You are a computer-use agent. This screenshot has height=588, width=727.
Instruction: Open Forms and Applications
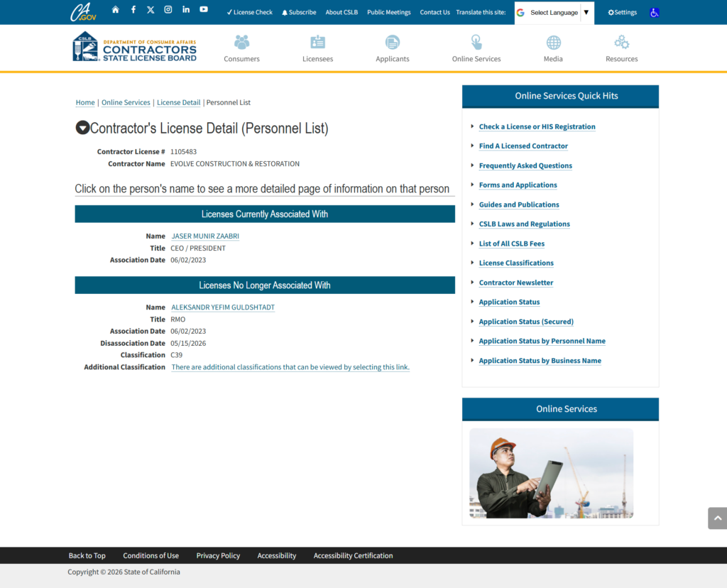tap(518, 185)
